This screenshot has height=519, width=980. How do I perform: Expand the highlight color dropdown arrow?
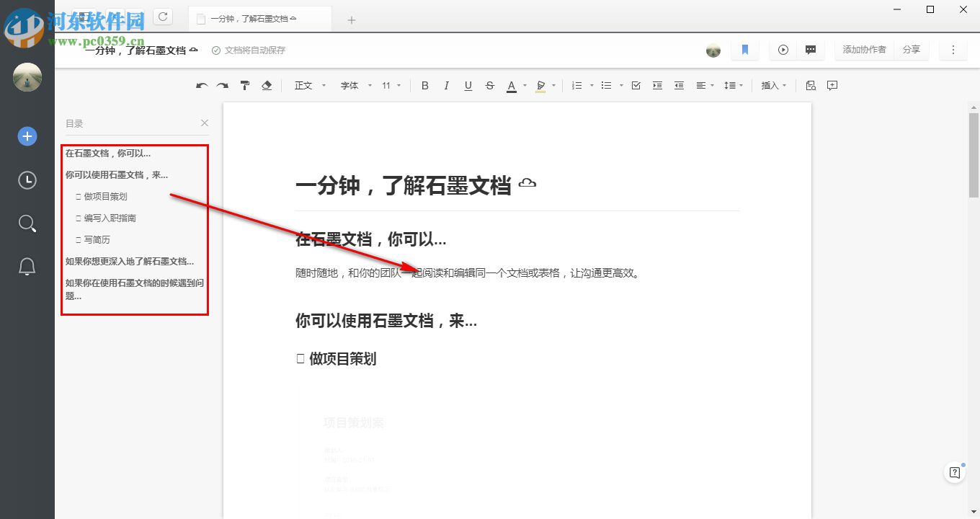(553, 86)
